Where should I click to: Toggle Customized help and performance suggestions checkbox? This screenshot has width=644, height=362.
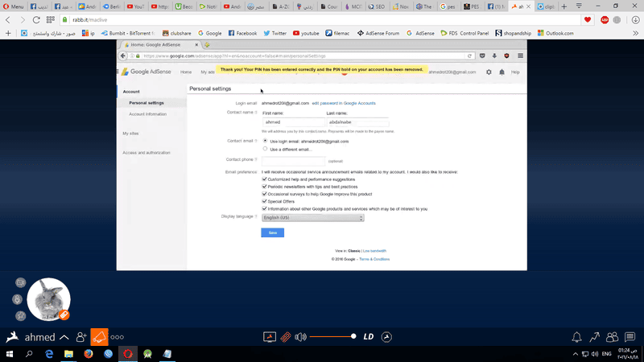[264, 179]
